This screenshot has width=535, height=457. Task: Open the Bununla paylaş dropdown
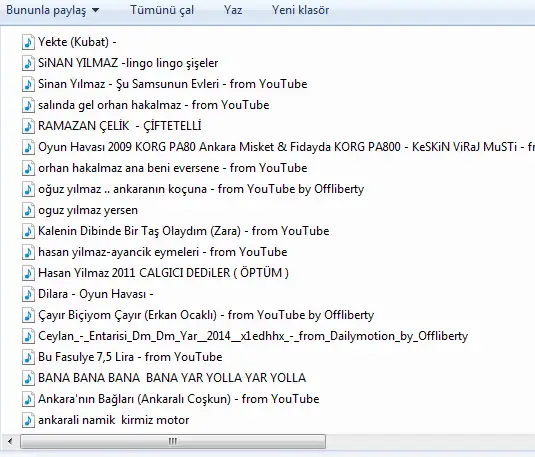tap(53, 10)
